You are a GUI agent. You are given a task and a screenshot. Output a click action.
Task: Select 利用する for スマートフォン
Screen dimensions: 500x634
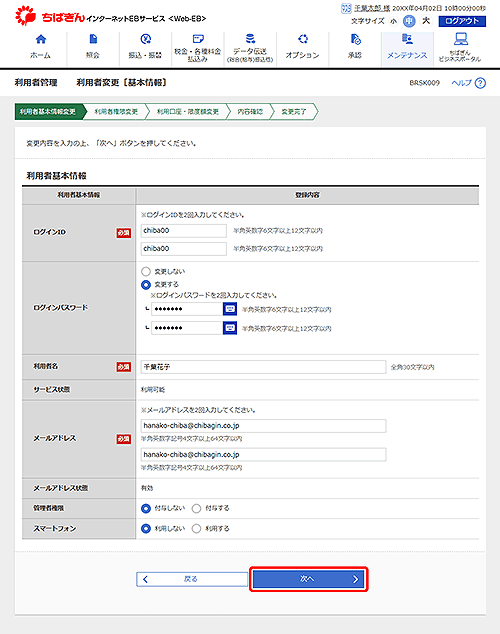196,528
